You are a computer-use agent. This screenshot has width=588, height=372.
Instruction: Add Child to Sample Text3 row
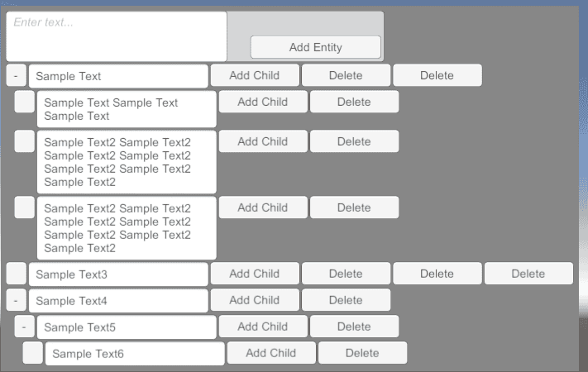click(255, 274)
